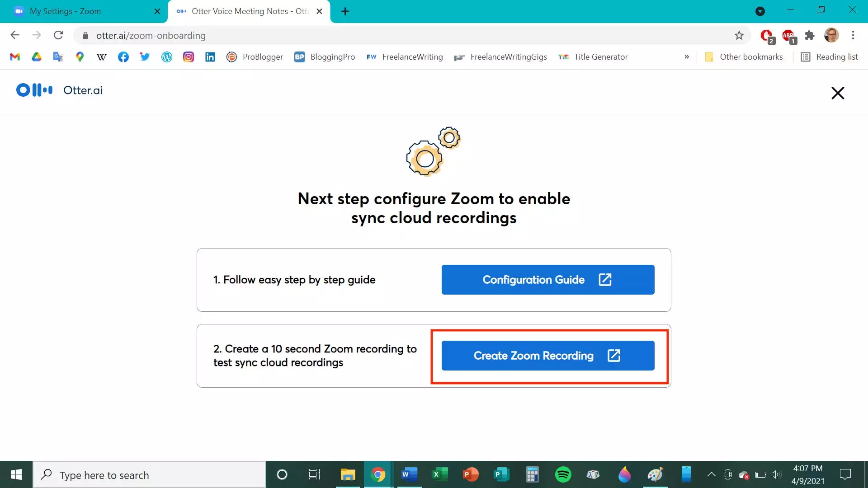Open Spotify from the taskbar
The height and width of the screenshot is (488, 868).
point(563,474)
